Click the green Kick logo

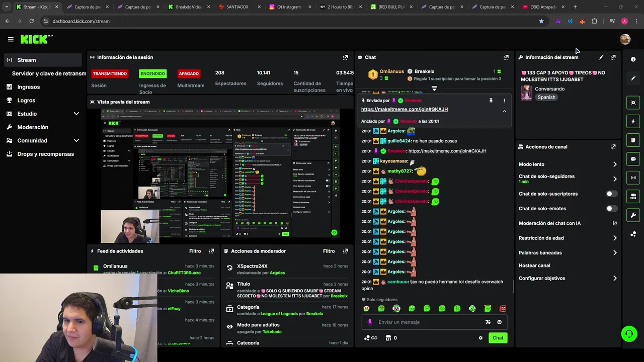coord(36,39)
